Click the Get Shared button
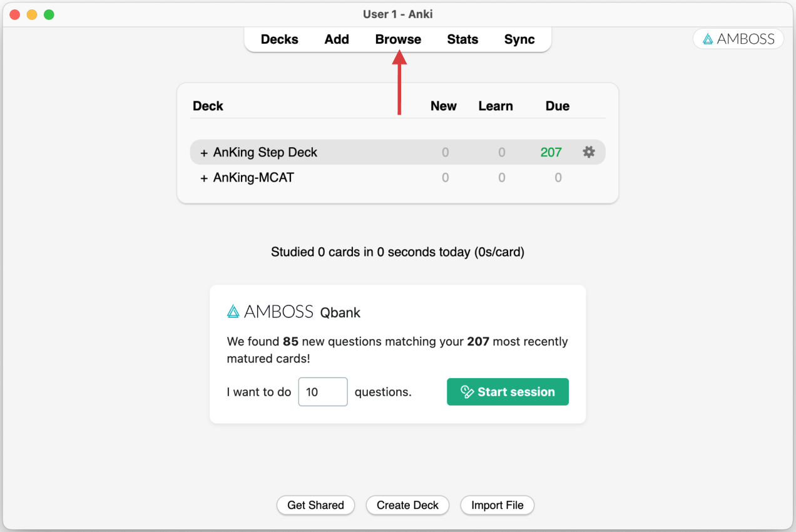The height and width of the screenshot is (532, 796). [x=316, y=505]
